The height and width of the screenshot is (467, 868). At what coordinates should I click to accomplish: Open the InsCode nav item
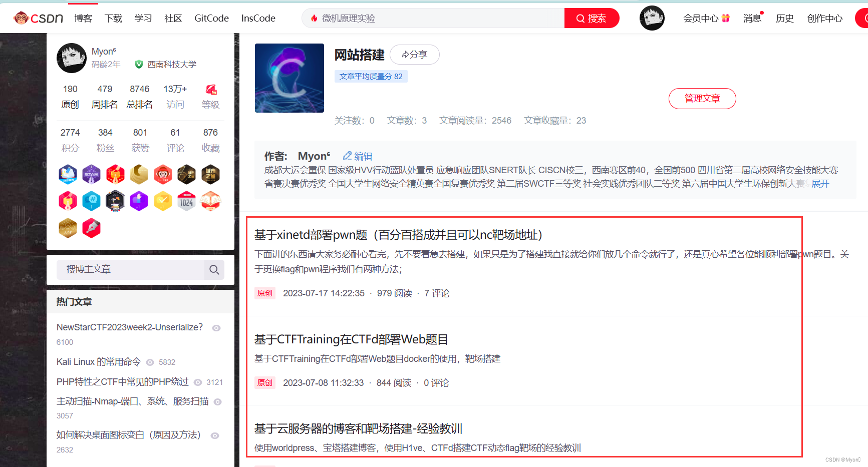(258, 19)
